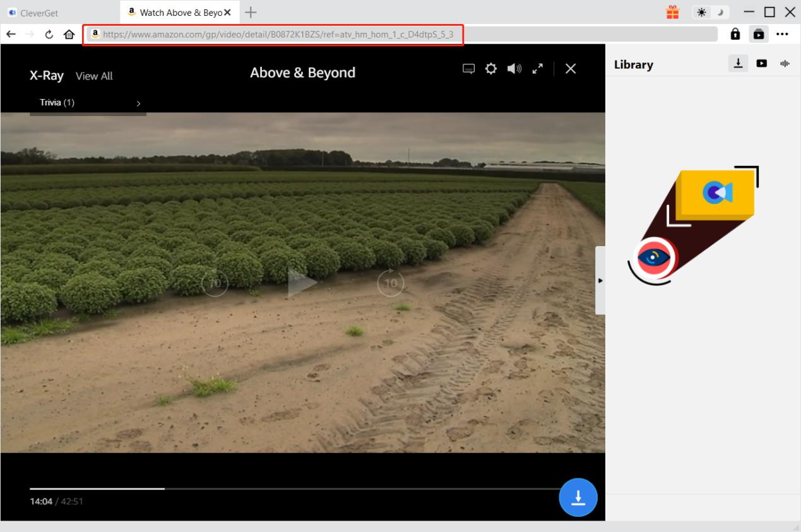Mute the video volume
The image size is (801, 532).
click(x=514, y=69)
